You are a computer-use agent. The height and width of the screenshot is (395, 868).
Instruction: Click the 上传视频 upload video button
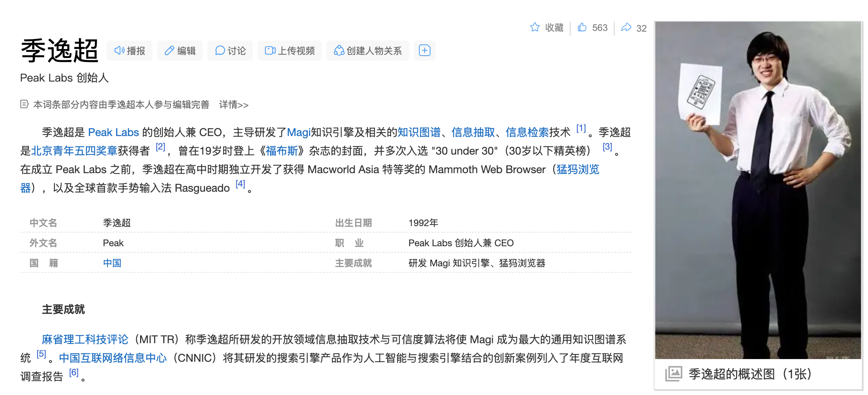click(x=290, y=51)
